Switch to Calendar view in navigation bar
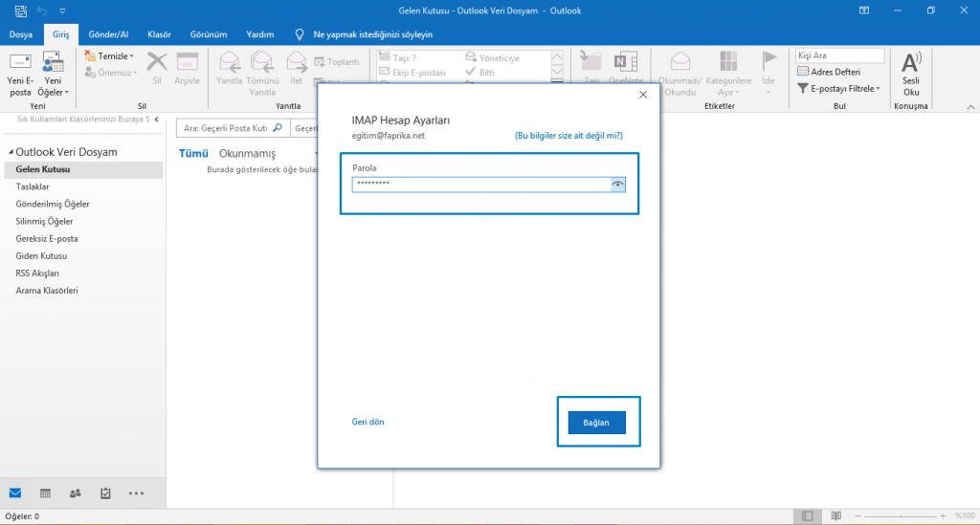 45,492
